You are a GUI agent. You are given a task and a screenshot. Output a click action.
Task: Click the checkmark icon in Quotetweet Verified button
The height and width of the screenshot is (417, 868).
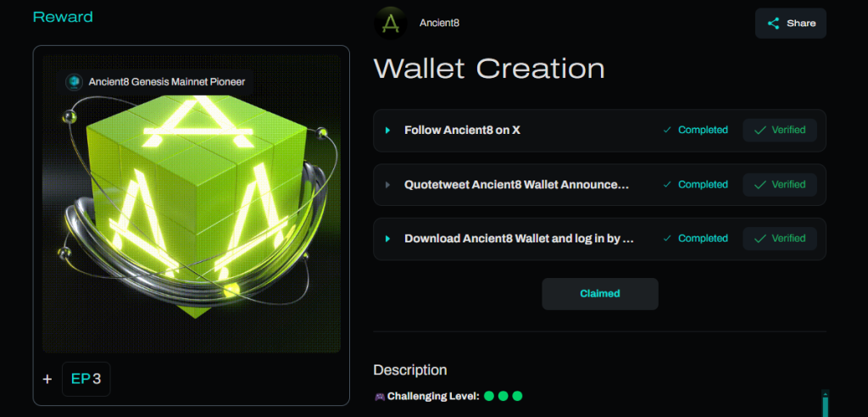point(760,185)
